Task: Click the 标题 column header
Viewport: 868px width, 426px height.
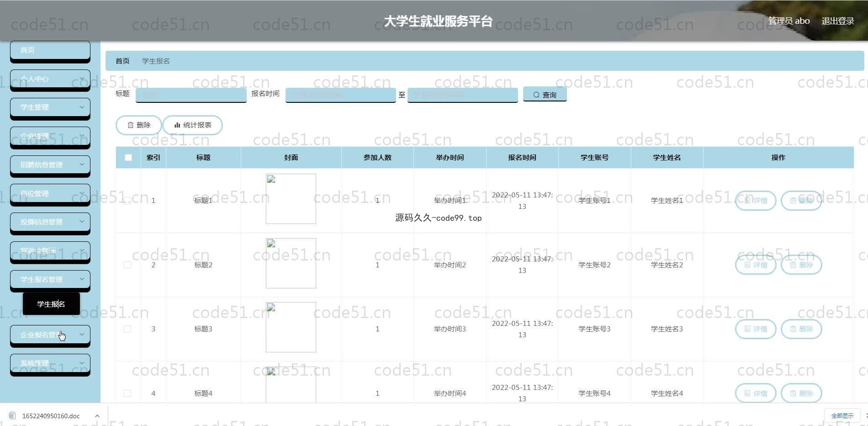Action: pos(203,157)
